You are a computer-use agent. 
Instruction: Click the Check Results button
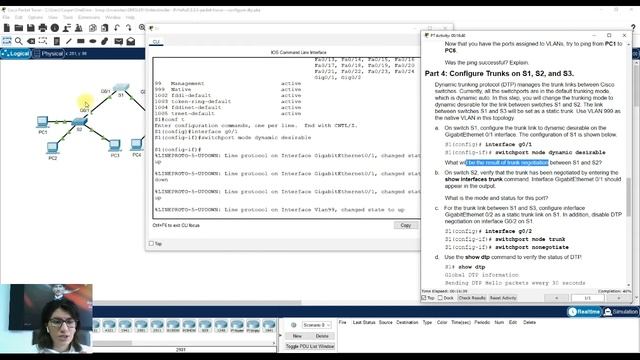coord(472,298)
